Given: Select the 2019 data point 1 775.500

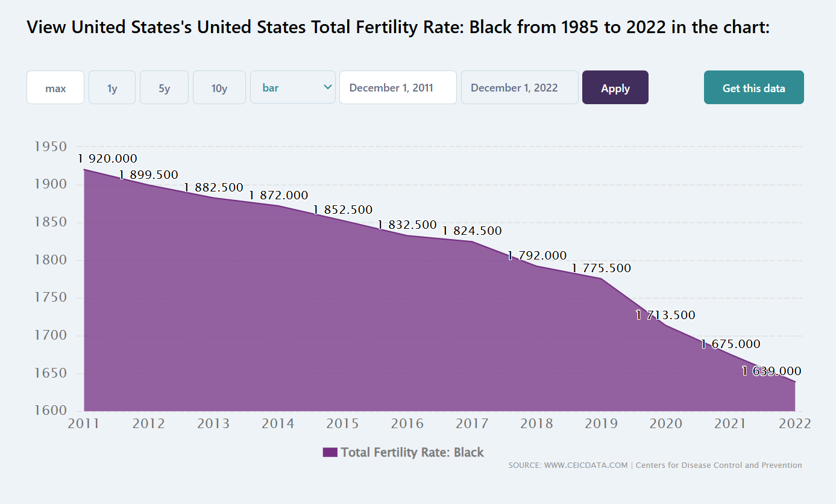Looking at the screenshot, I should [x=602, y=268].
